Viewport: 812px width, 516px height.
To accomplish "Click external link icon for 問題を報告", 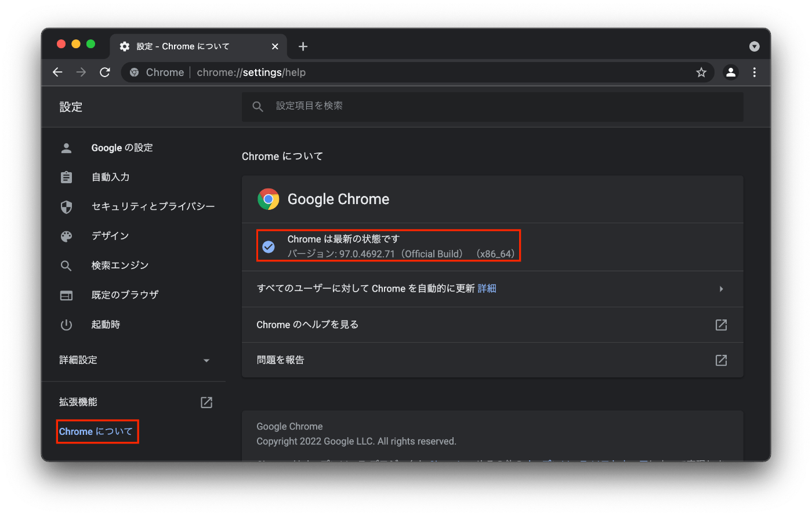I will tap(721, 360).
